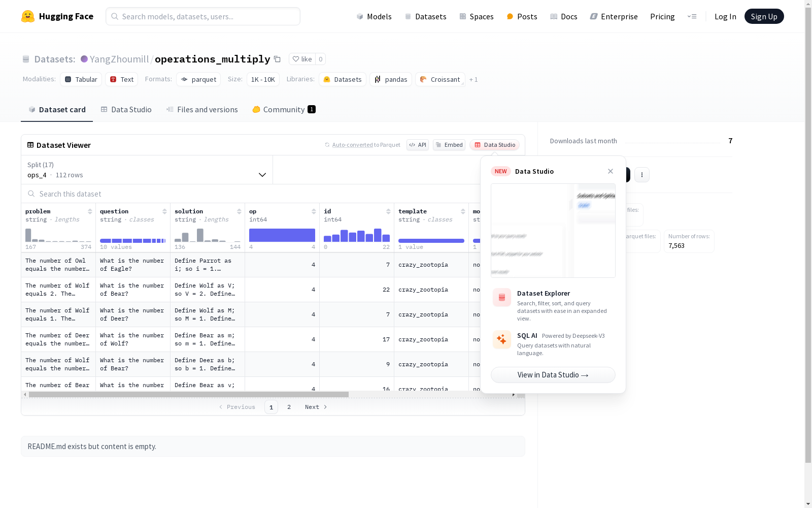Viewport: 812px width, 508px height.
Task: Expand the Split ops_4 dropdown
Action: click(147, 170)
